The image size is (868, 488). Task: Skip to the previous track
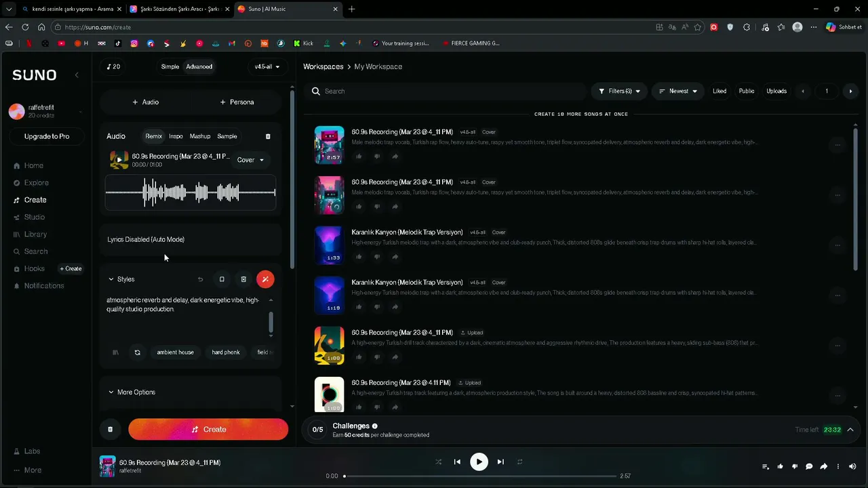click(x=457, y=462)
